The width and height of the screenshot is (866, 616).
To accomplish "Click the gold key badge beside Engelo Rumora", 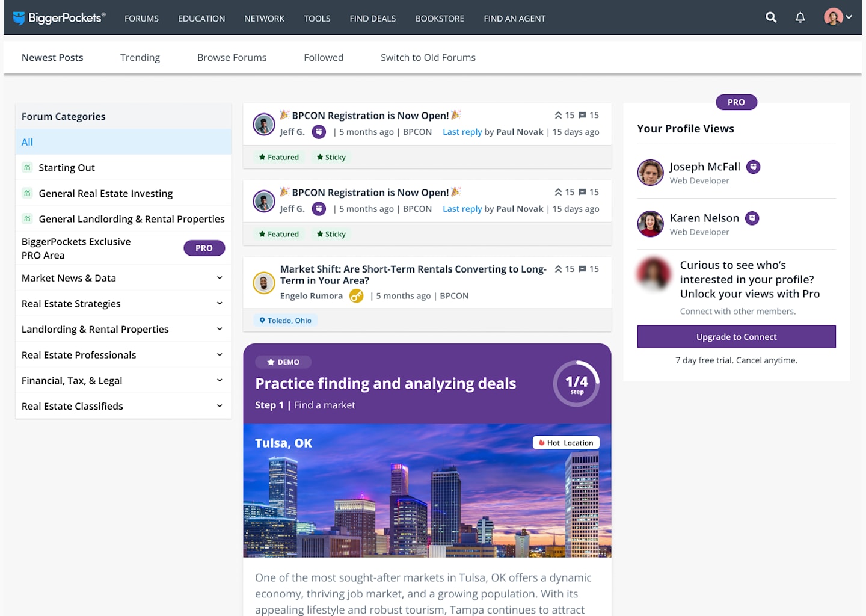I will [x=357, y=296].
